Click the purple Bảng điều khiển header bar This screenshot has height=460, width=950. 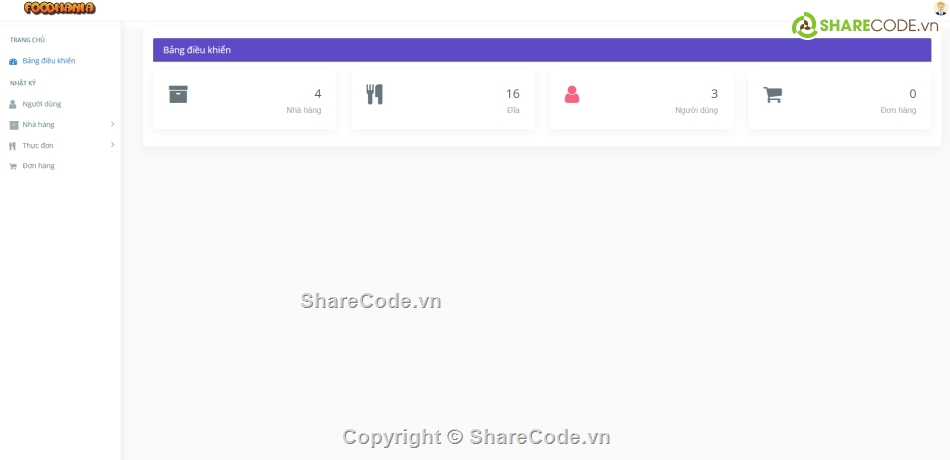pyautogui.click(x=541, y=50)
